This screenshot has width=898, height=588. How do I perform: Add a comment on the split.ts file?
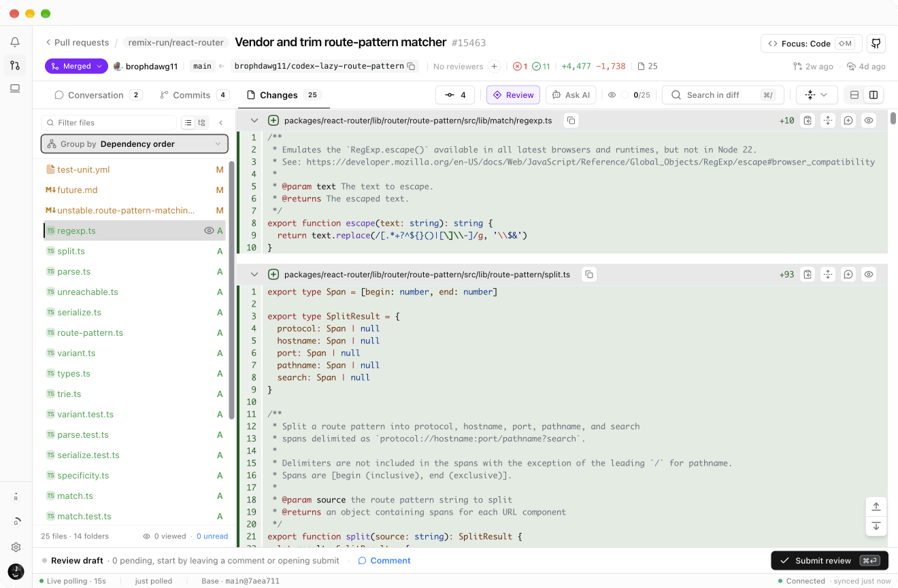coord(848,275)
